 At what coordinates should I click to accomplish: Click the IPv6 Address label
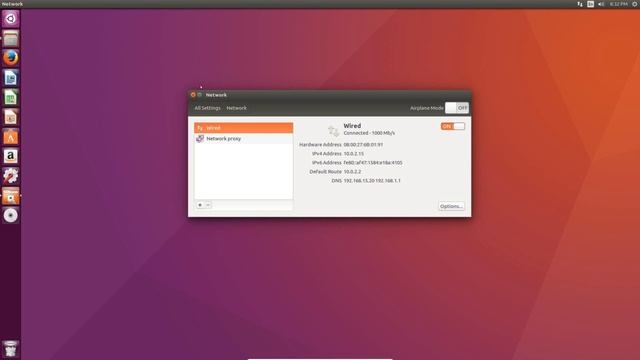327,162
